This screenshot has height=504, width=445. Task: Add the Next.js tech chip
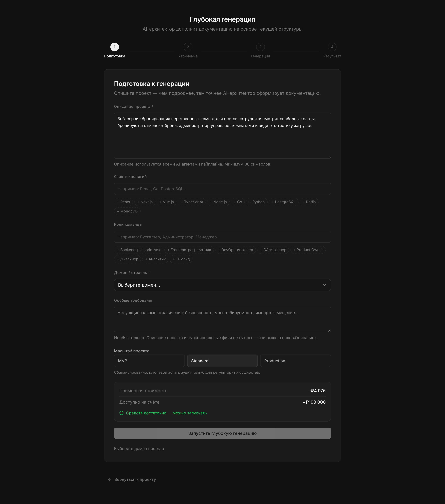point(145,202)
